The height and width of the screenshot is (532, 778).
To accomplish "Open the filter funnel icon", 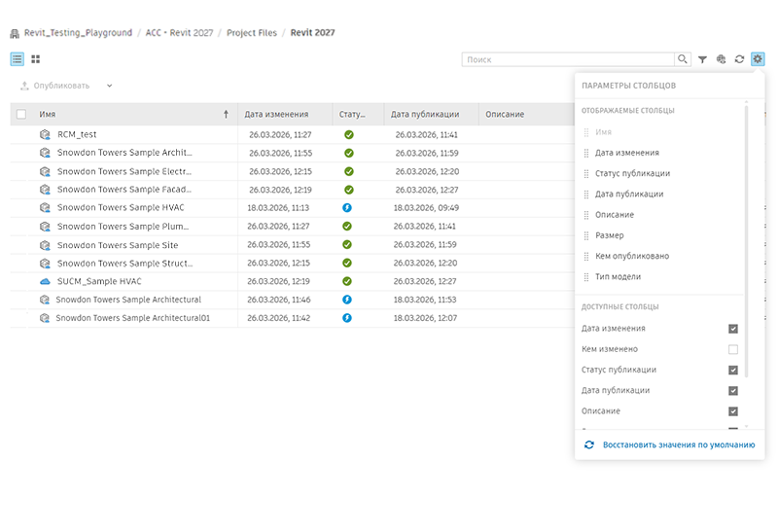I will pos(702,59).
